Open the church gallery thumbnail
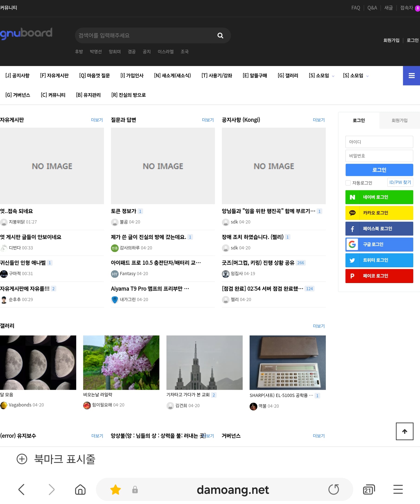The width and height of the screenshot is (420, 504). click(x=204, y=363)
